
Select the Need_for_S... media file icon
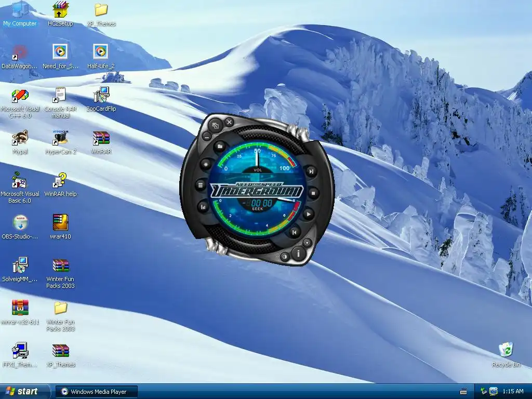pyautogui.click(x=60, y=57)
